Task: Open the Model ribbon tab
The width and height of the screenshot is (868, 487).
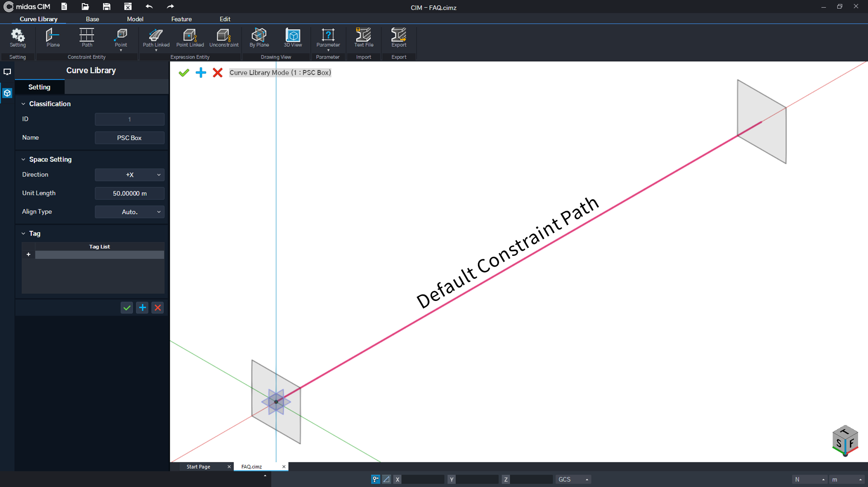Action: 135,19
